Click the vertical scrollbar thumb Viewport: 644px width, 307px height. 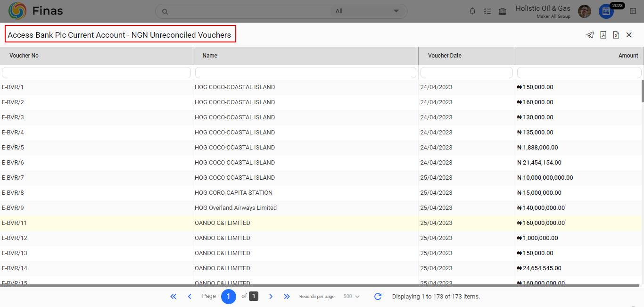[643, 91]
